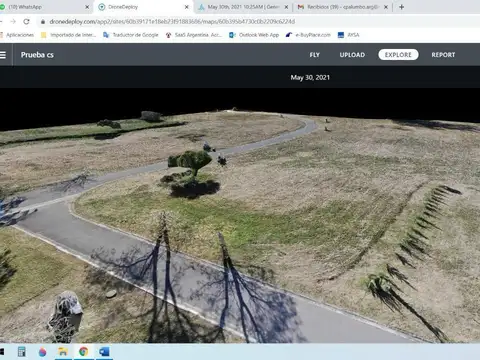Open the SaaS Argentina bookmark

coord(194,35)
